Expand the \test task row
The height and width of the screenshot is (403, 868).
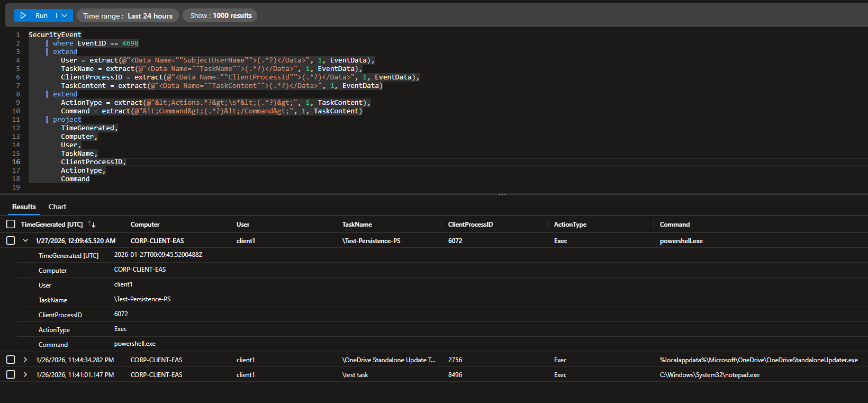(25, 375)
